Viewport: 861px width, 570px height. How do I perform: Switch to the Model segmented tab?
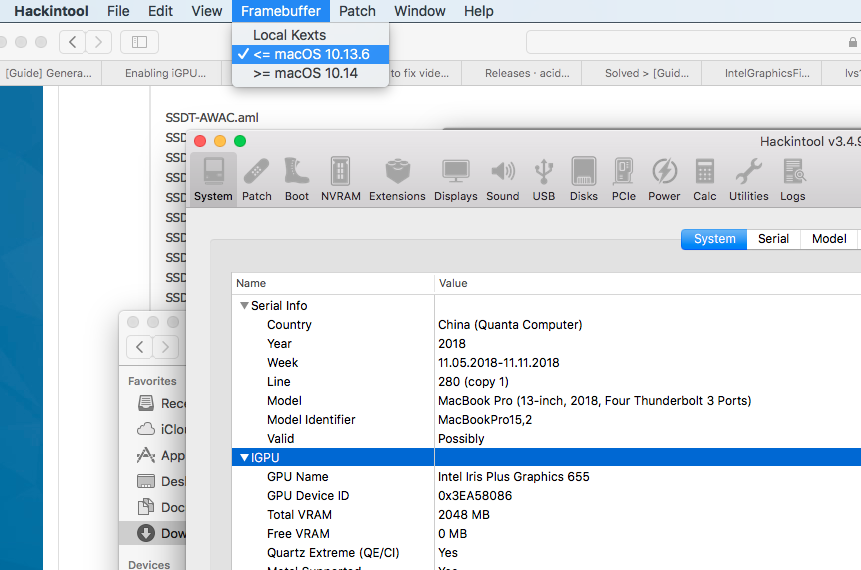(x=829, y=239)
